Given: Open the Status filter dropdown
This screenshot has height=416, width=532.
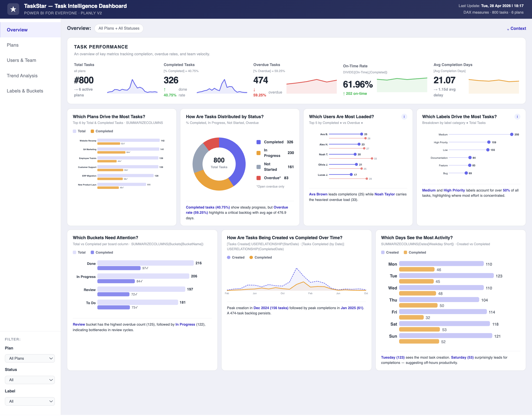Looking at the screenshot, I should click(x=30, y=380).
